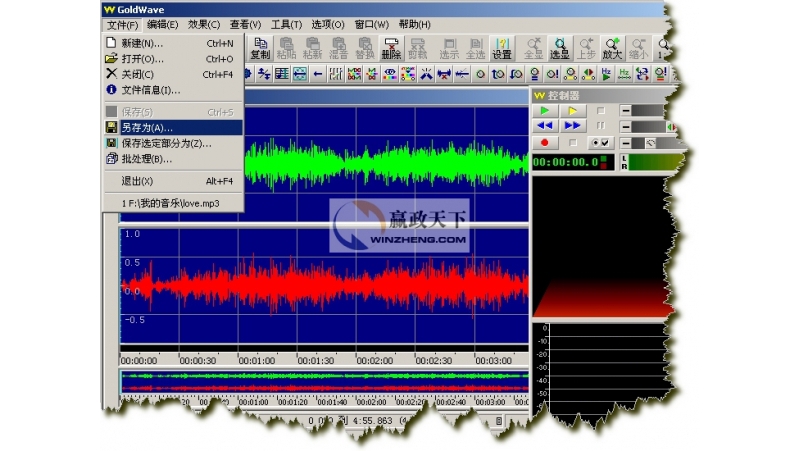Apply the Fade In up-arrow knob icon

click(498, 74)
